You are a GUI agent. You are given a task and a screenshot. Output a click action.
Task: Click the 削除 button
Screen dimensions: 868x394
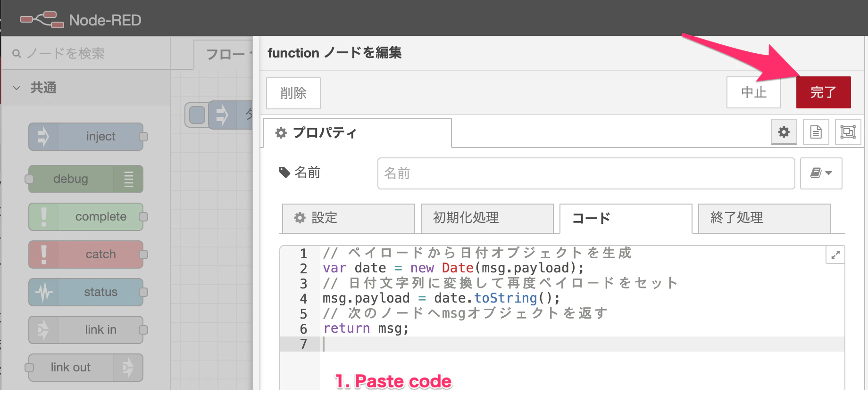point(293,93)
